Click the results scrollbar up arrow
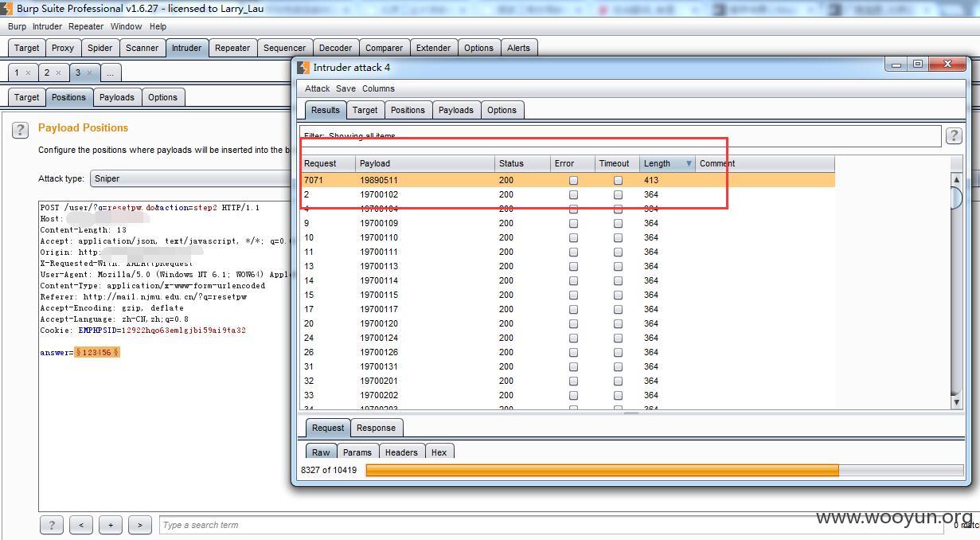The image size is (980, 540). [957, 180]
